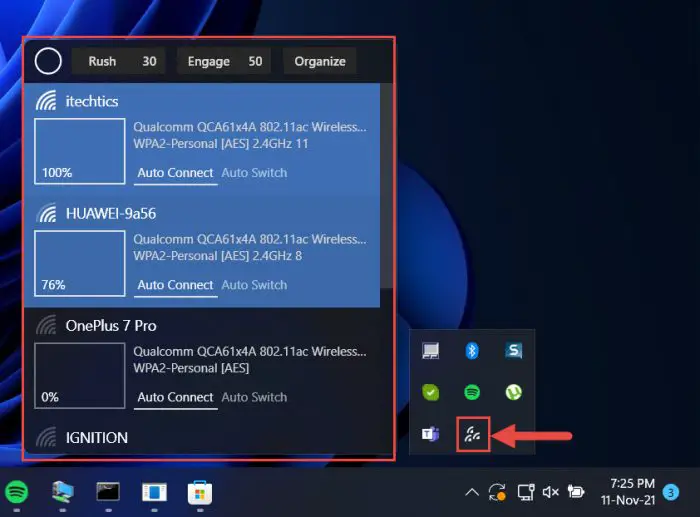Open the blue window app on taskbar

pyautogui.click(x=154, y=492)
